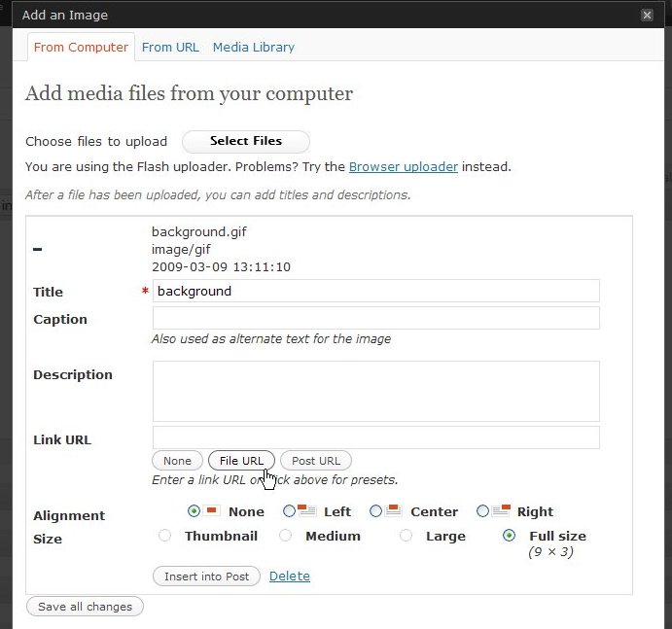Image resolution: width=672 pixels, height=629 pixels.
Task: Open the Browser uploader link
Action: [x=403, y=166]
